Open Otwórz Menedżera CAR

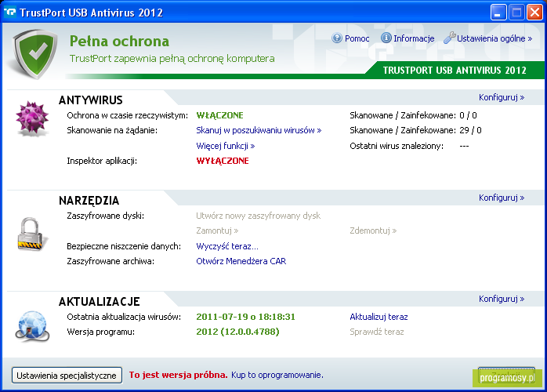click(241, 261)
